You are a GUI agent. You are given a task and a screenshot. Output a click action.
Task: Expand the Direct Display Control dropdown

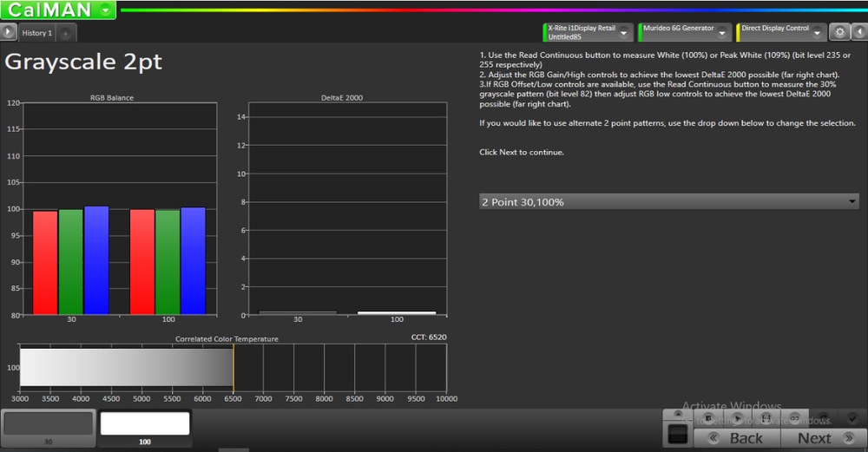pyautogui.click(x=817, y=32)
